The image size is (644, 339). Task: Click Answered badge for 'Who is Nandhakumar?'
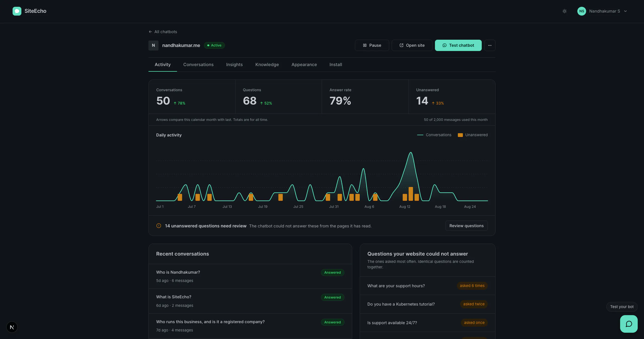[332, 272]
